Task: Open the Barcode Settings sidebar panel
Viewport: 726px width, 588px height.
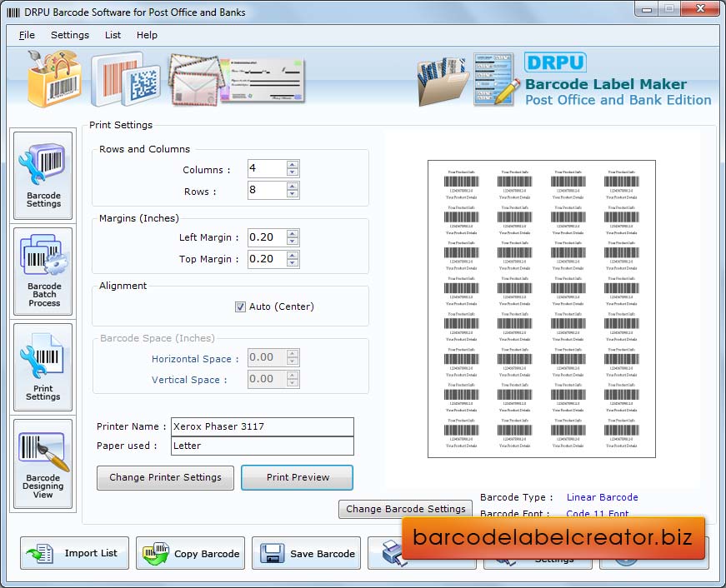Action: click(x=43, y=176)
